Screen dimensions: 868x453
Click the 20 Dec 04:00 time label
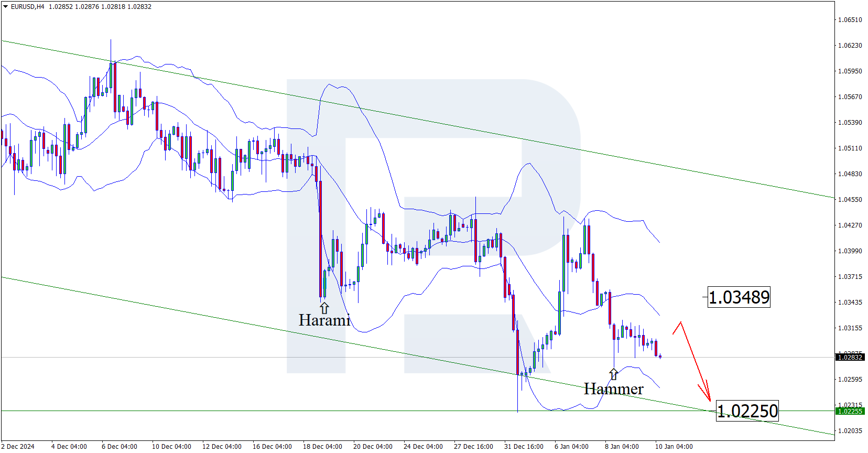[373, 447]
